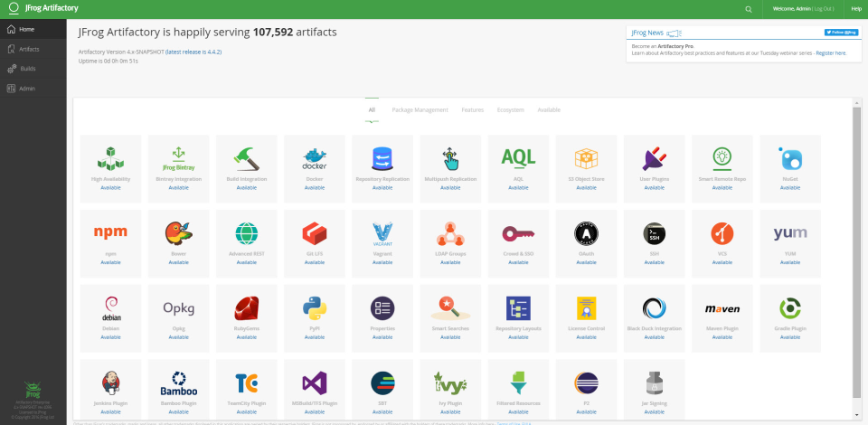Open the OAuth badge icon
Image resolution: width=868 pixels, height=425 pixels.
point(586,233)
